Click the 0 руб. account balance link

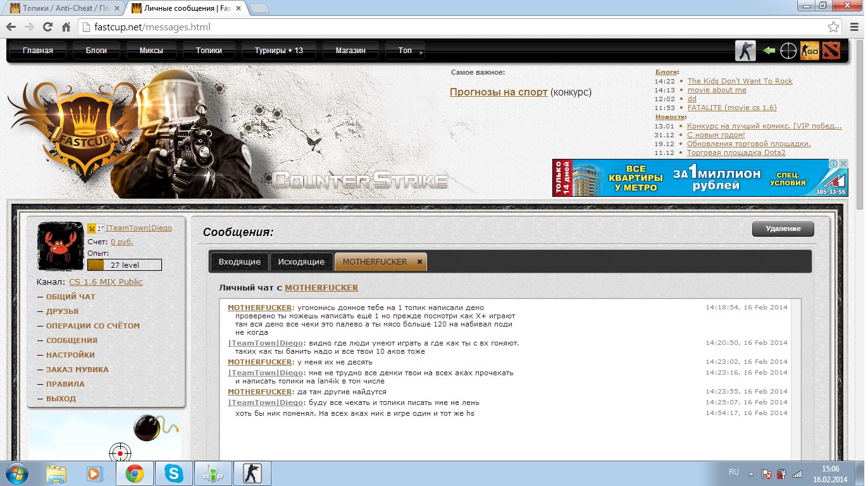coord(122,242)
